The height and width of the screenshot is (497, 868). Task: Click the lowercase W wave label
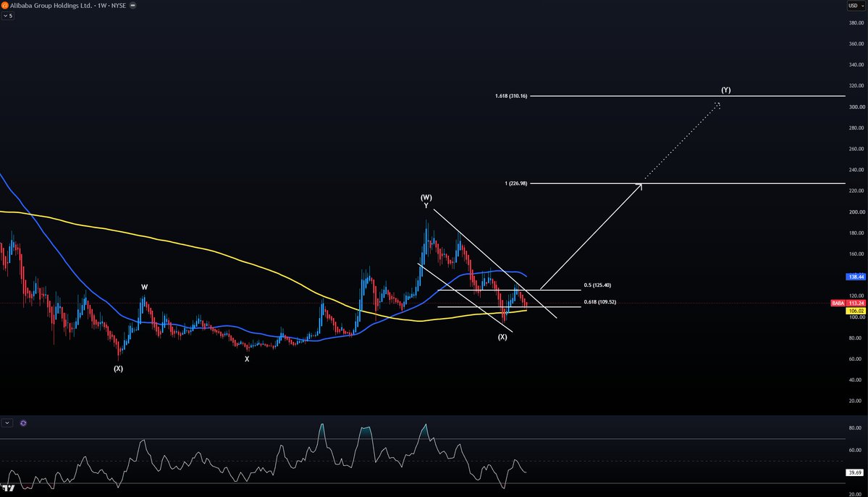pyautogui.click(x=145, y=287)
